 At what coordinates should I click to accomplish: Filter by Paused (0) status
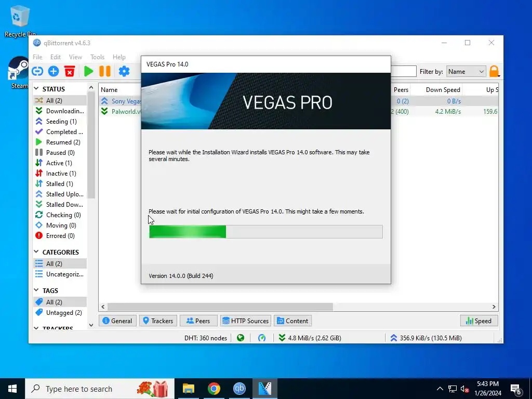pyautogui.click(x=60, y=153)
